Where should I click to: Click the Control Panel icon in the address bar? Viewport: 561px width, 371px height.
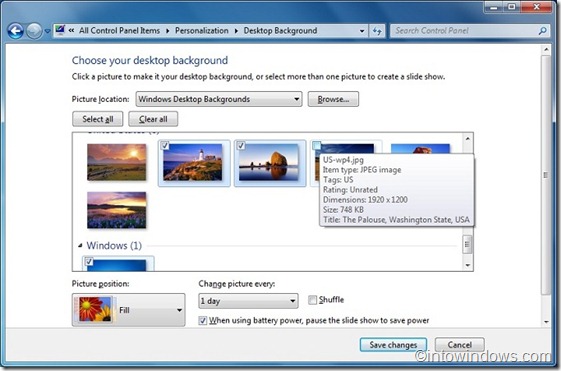click(60, 30)
